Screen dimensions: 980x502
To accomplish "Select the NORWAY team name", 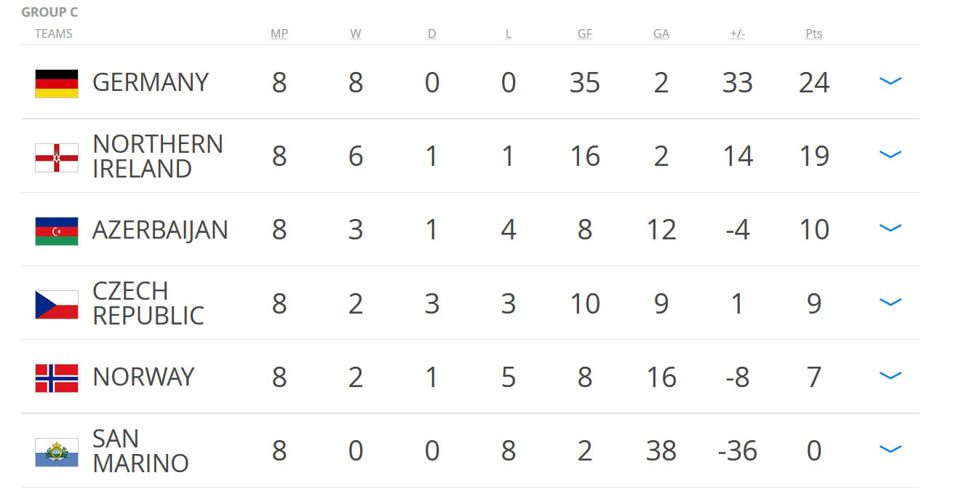I will tap(143, 377).
